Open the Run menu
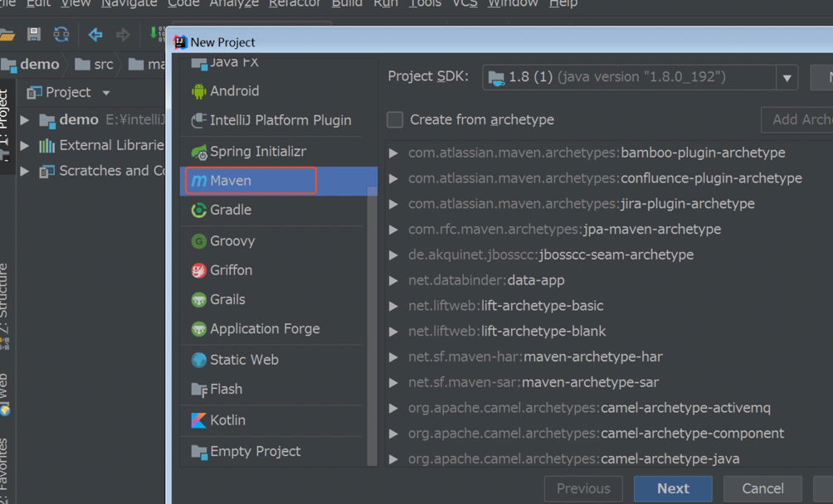This screenshot has height=504, width=833. click(x=386, y=3)
